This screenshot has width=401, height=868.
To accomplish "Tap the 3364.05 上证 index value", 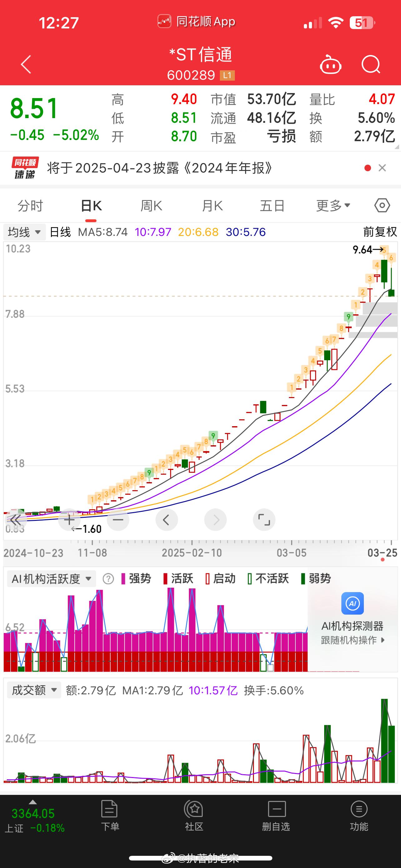I will point(33,814).
